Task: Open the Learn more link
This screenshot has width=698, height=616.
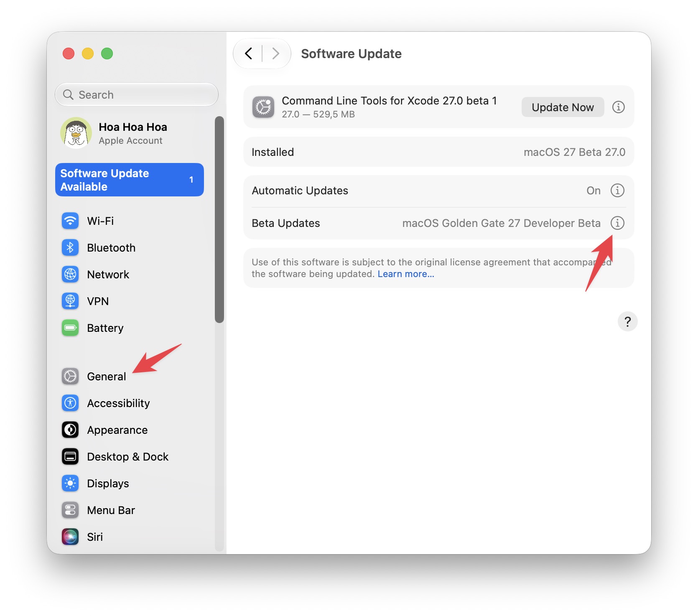Action: coord(406,274)
